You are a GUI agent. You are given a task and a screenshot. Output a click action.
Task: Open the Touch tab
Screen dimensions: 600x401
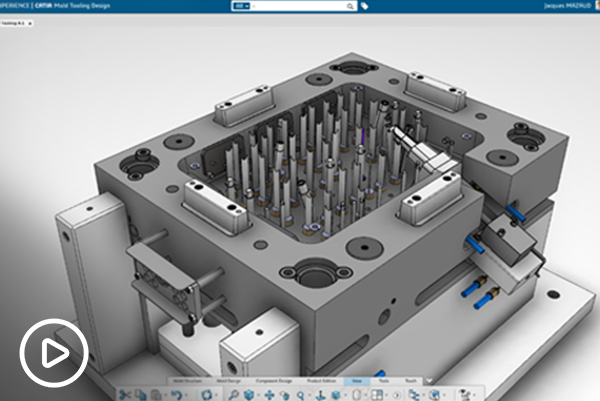411,381
